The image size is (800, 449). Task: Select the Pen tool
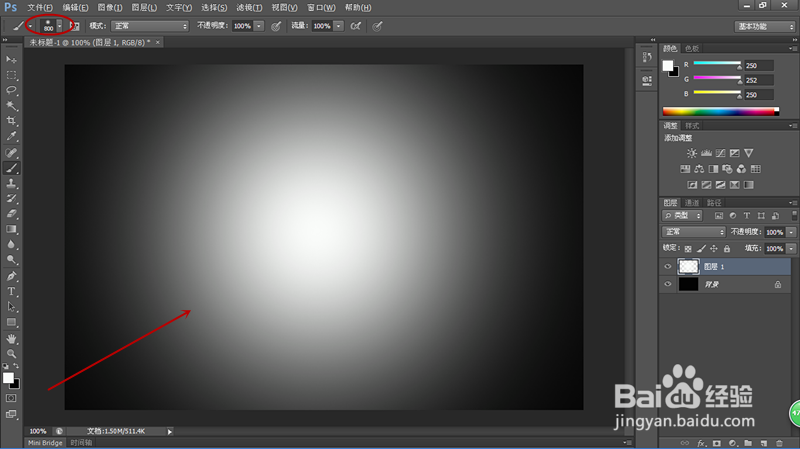(x=11, y=276)
